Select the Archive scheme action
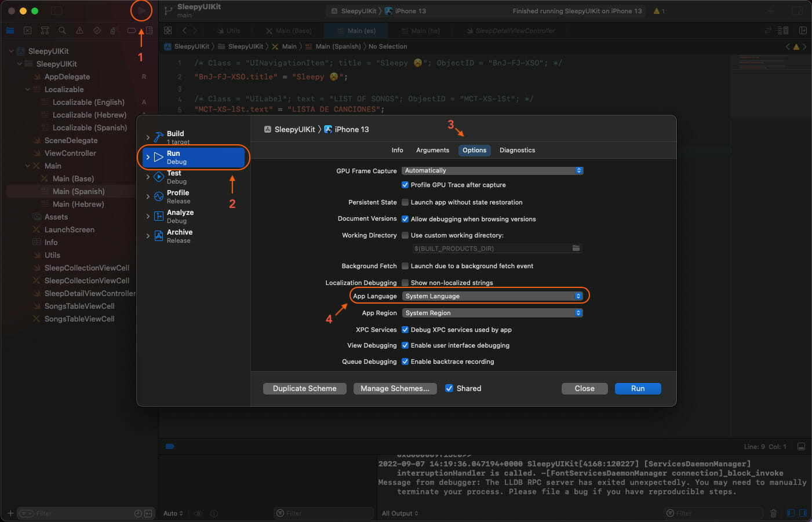 click(x=179, y=236)
